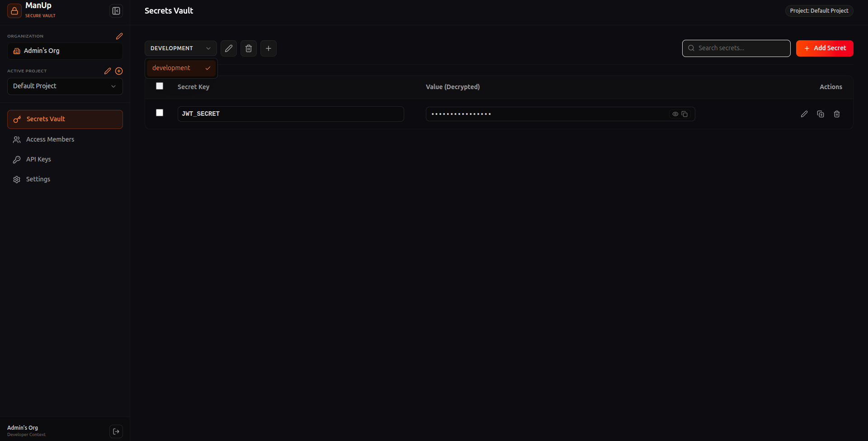Delete the development environment trash button
The height and width of the screenshot is (441, 868).
[x=249, y=48]
